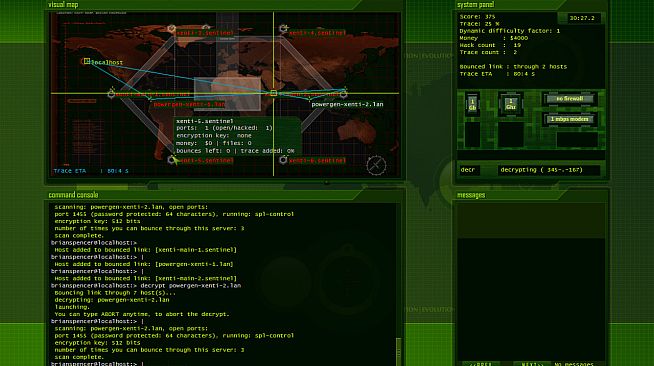Click the Score: 375 line

(477, 17)
